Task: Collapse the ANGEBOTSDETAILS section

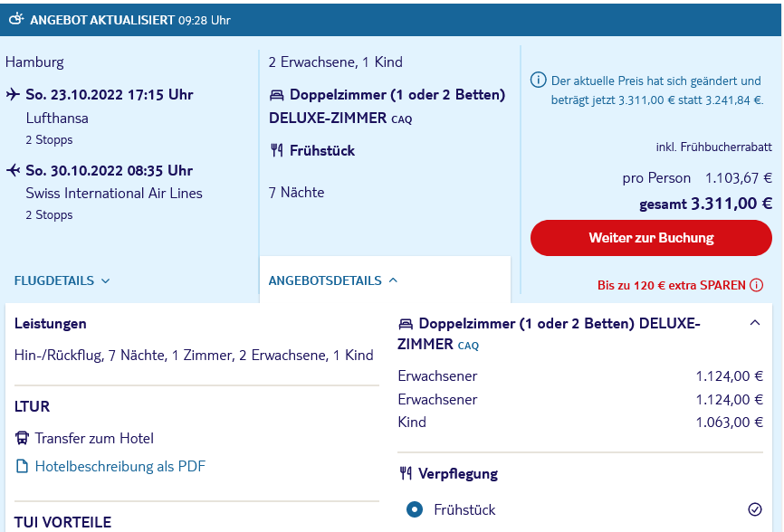Action: [394, 280]
